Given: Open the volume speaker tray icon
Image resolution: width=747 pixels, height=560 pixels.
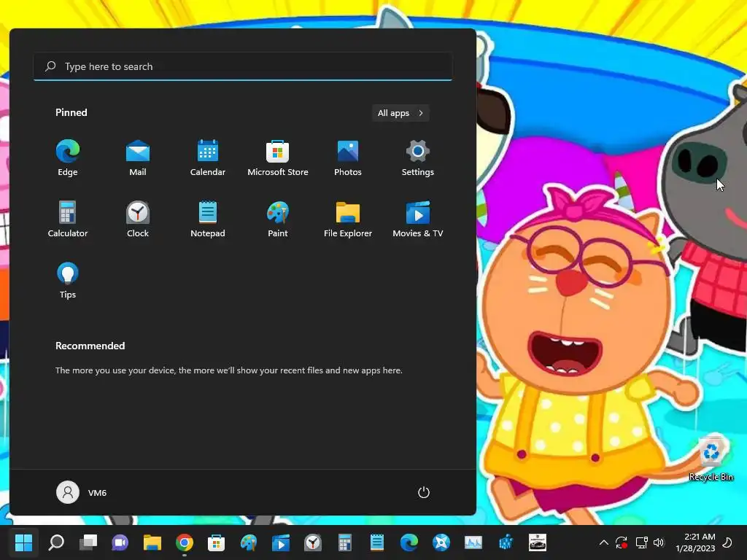Looking at the screenshot, I should pyautogui.click(x=659, y=542).
